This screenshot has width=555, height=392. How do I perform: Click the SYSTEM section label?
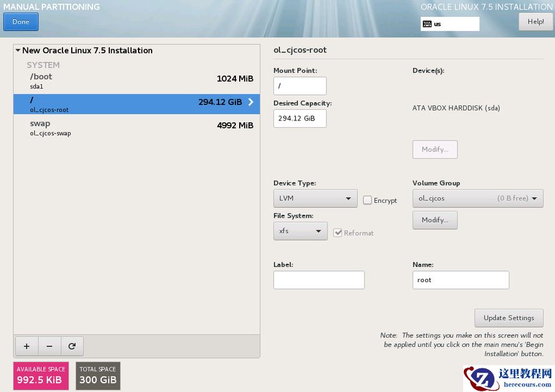point(43,65)
